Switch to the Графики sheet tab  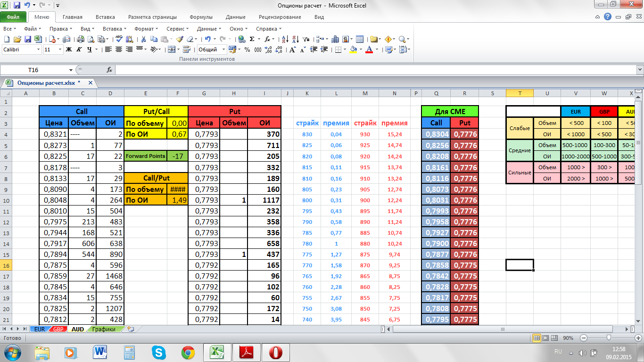104,329
